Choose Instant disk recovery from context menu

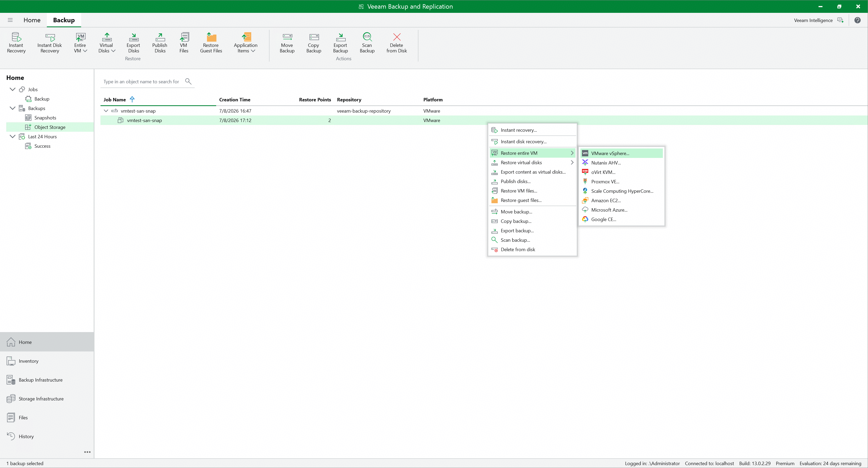pos(532,142)
